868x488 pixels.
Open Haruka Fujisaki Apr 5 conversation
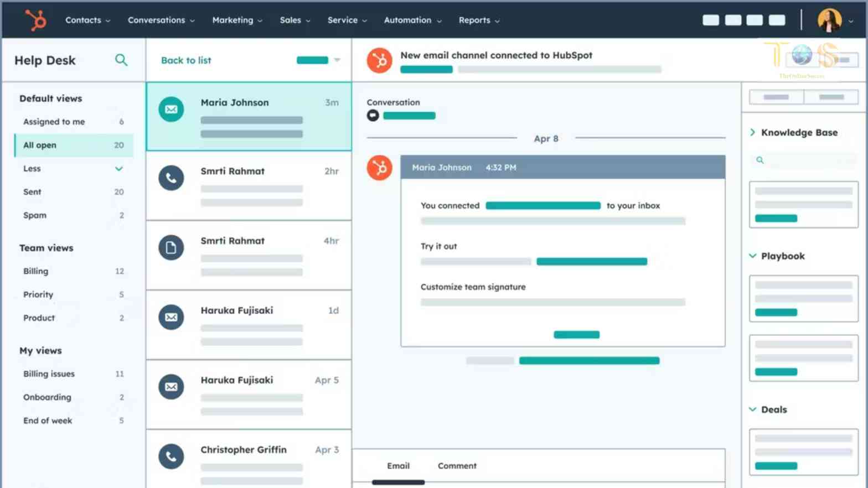click(x=249, y=394)
